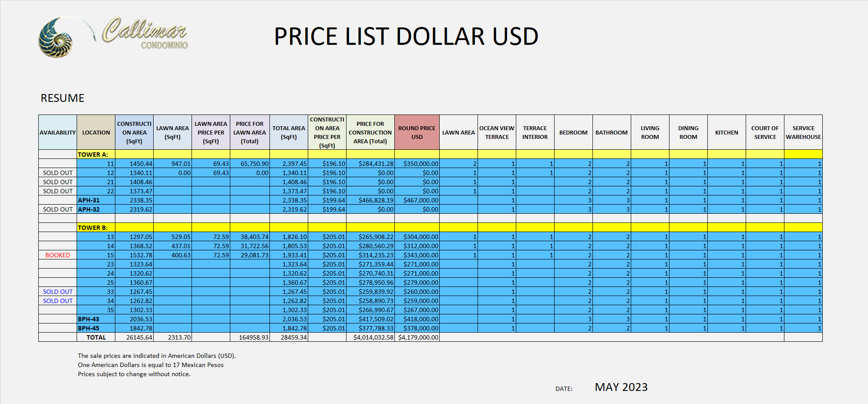
Task: Click the TOTAL row label cell
Action: pos(96,337)
